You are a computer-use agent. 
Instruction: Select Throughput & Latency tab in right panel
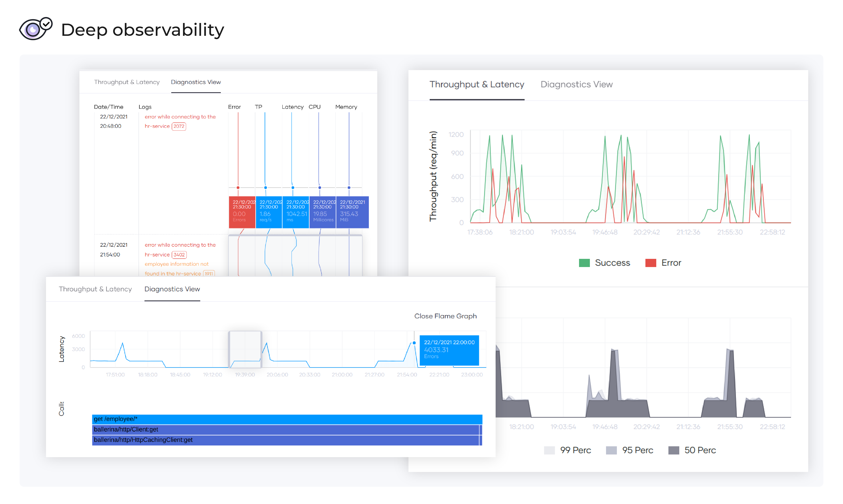(477, 84)
